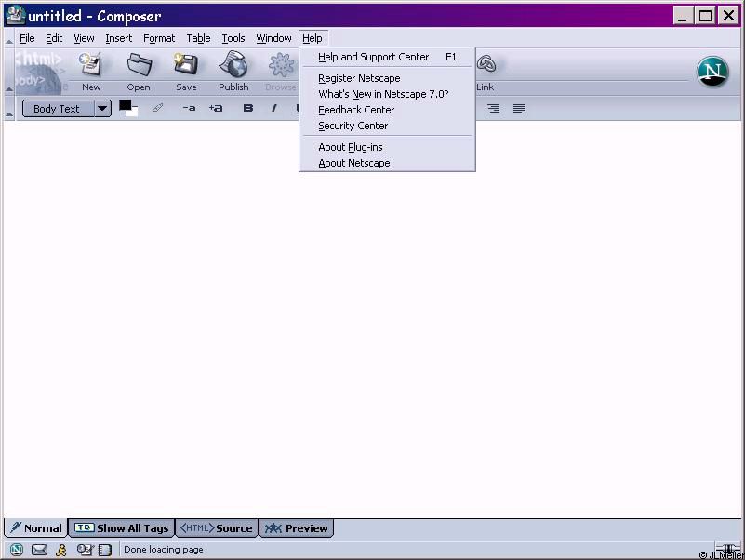The height and width of the screenshot is (560, 745).
Task: Click the highlighter pen icon
Action: point(158,108)
